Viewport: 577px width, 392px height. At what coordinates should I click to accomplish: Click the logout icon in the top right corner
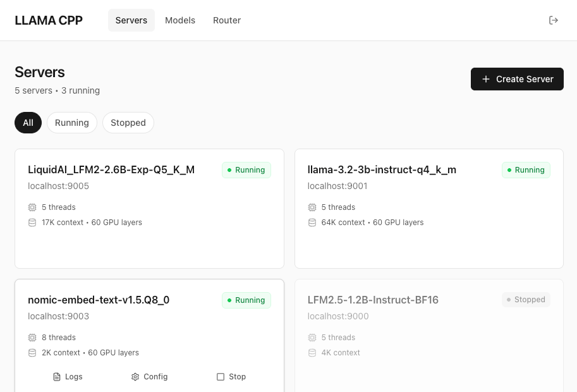[x=554, y=20]
